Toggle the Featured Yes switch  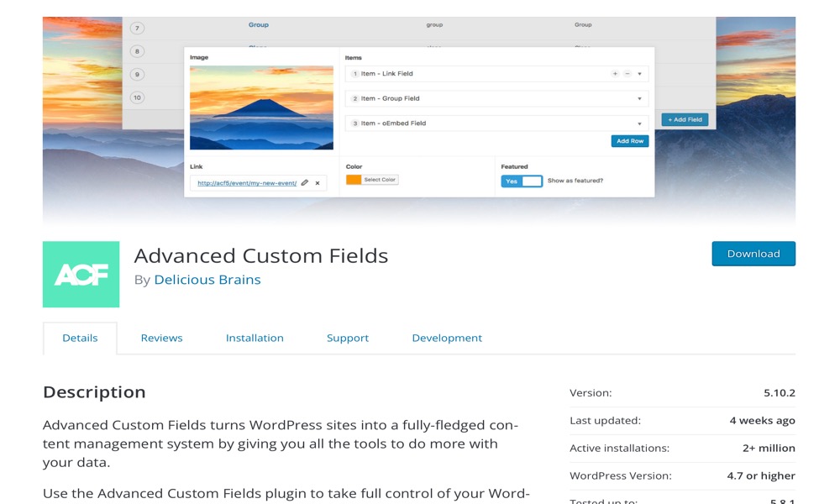pos(522,181)
